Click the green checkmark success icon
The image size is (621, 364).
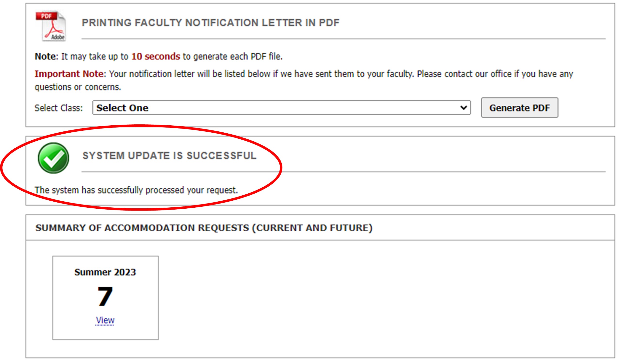click(54, 159)
